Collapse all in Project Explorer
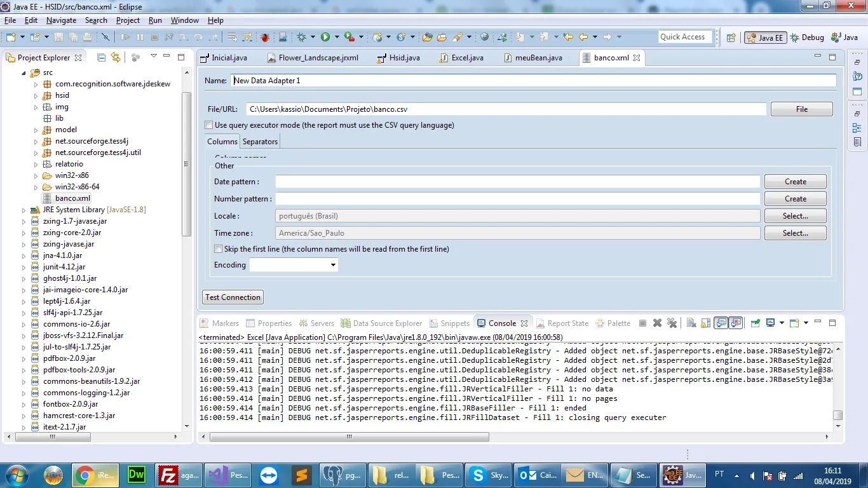868x488 pixels. 101,58
